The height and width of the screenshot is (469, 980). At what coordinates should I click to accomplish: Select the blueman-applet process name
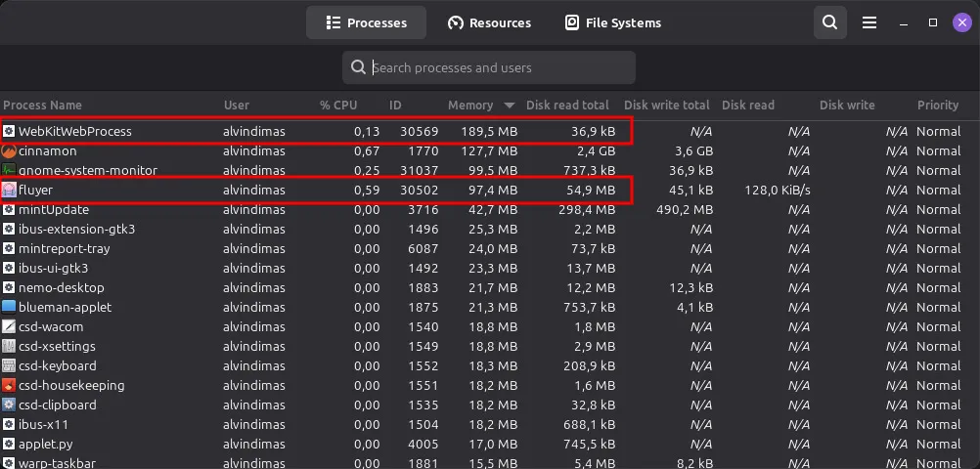click(65, 307)
